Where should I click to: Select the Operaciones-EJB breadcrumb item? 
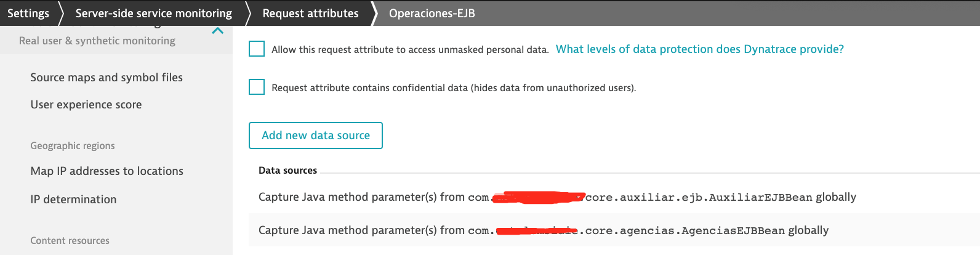tap(432, 13)
